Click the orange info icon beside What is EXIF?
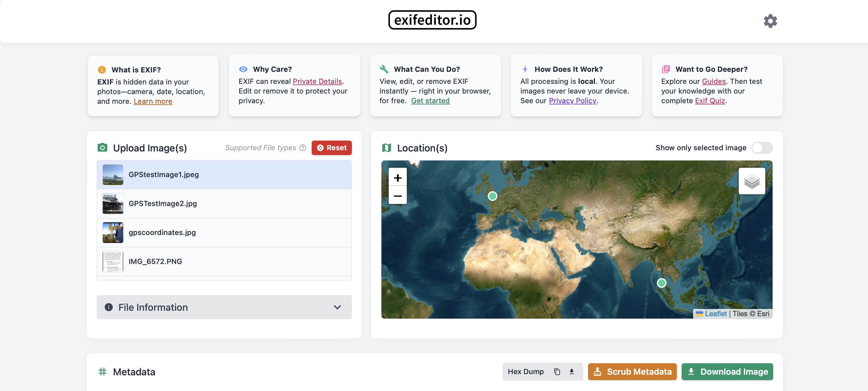Viewport: 868px width, 391px height. click(x=102, y=70)
